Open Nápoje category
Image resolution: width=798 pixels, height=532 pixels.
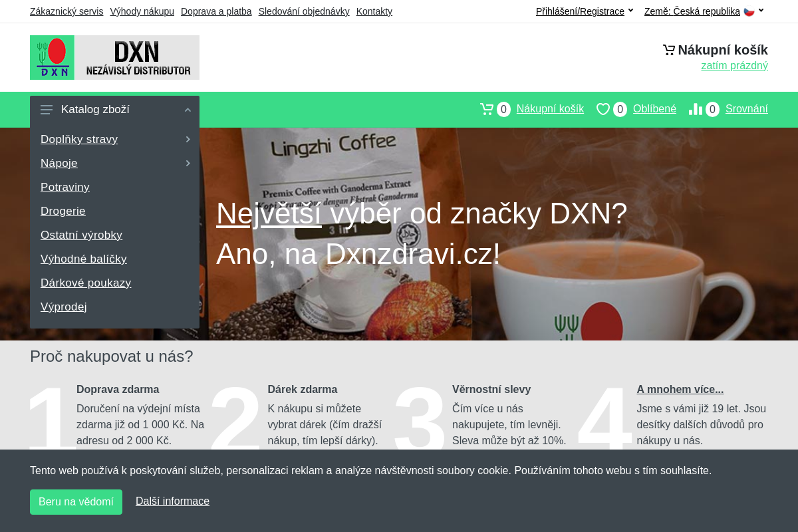[x=59, y=163]
